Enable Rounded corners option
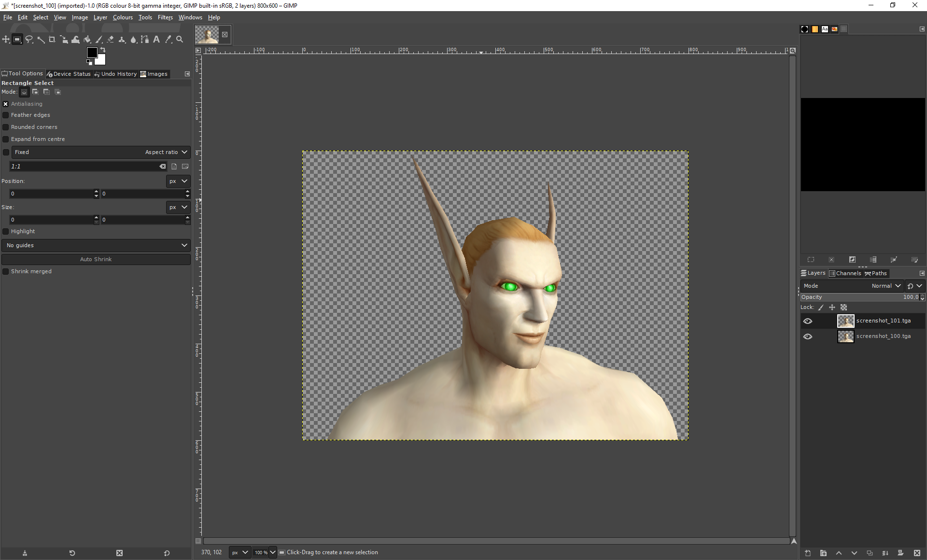This screenshot has width=927, height=560. point(6,127)
